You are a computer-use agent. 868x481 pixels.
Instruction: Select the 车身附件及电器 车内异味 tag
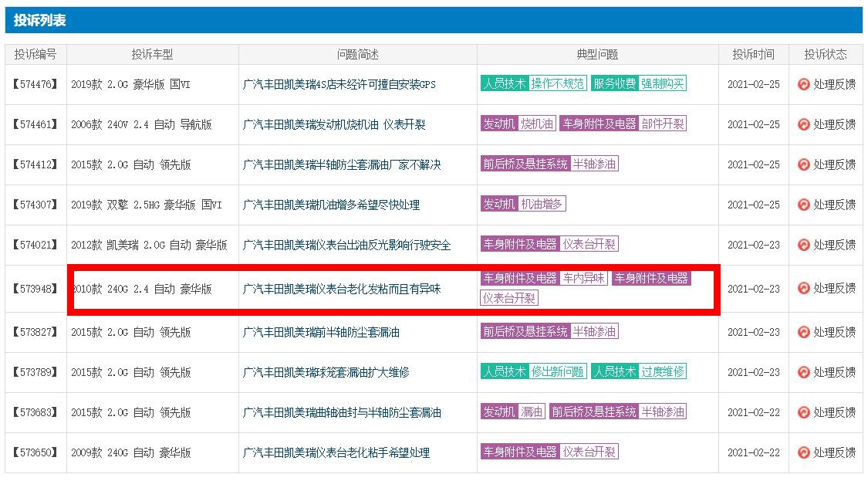[x=544, y=278]
